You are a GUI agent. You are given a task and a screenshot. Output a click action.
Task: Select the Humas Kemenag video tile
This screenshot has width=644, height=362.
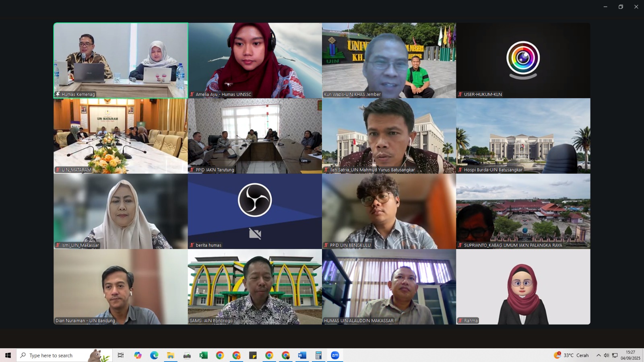[x=121, y=60]
